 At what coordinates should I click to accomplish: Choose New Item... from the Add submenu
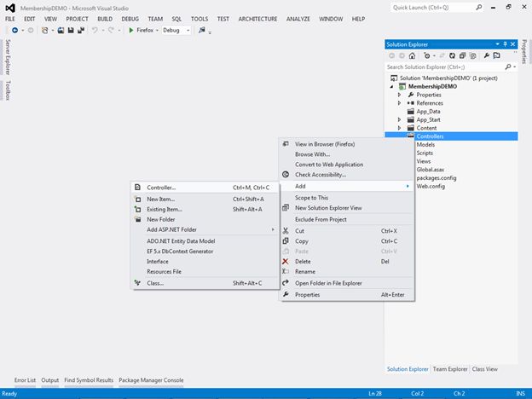205,199
